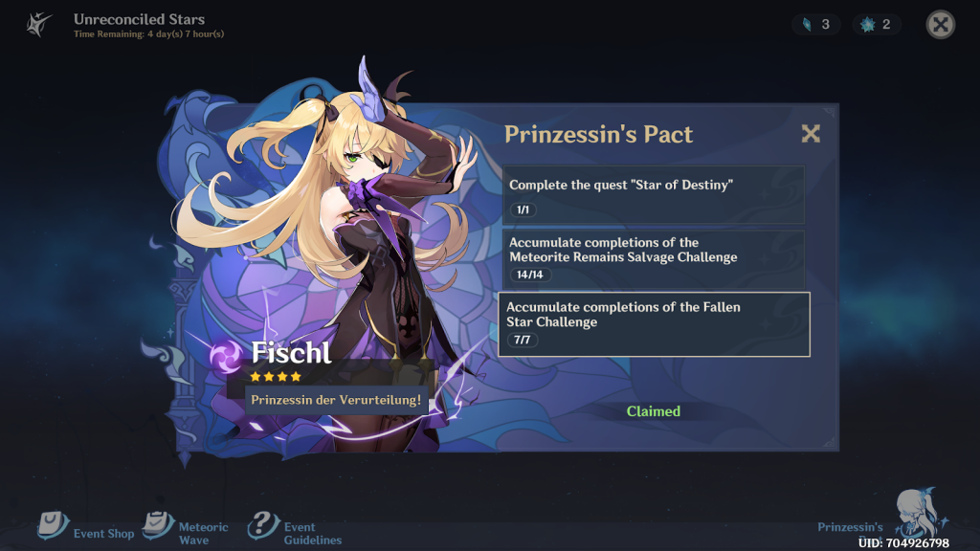Screen dimensions: 980x551
Task: Click the Meteoric Wave label
Action: [203, 534]
